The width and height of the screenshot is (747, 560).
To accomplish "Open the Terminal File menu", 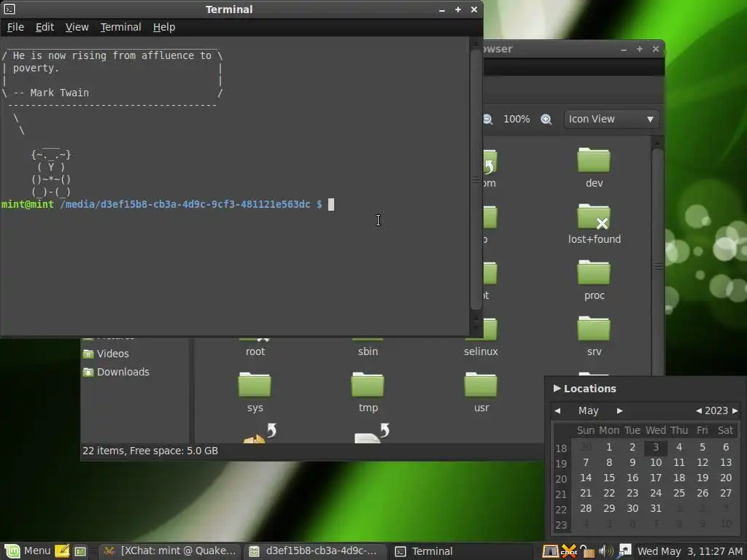I will point(15,27).
